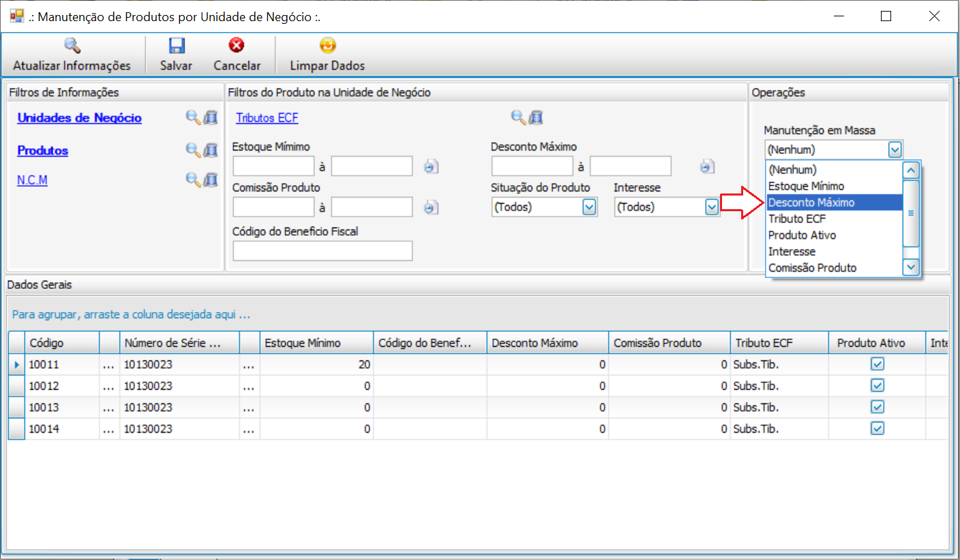The height and width of the screenshot is (560, 960).
Task: Select (Nenhum) in the dropdown list
Action: [x=834, y=170]
